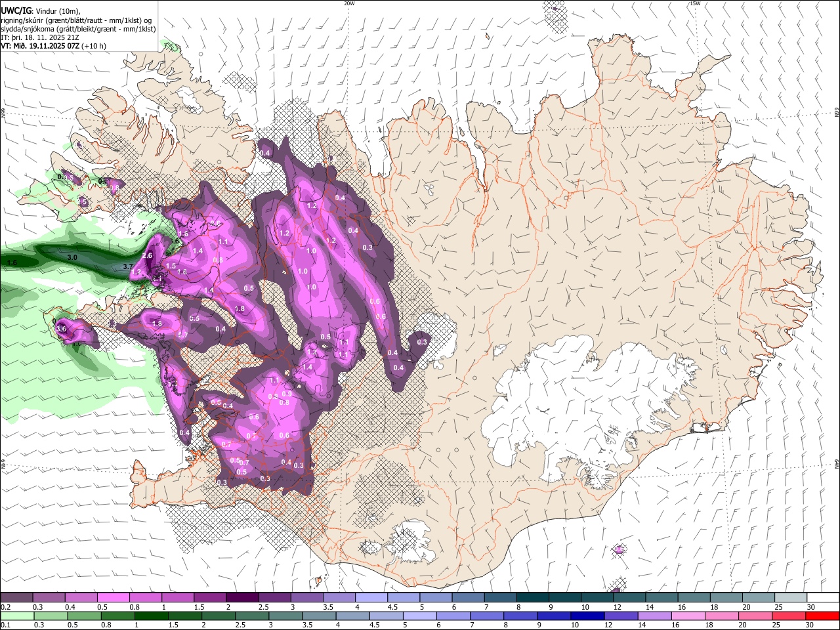Click upper legend swatch between 2 and 2.5
Image resolution: width=840 pixels, height=630 pixels.
242,597
